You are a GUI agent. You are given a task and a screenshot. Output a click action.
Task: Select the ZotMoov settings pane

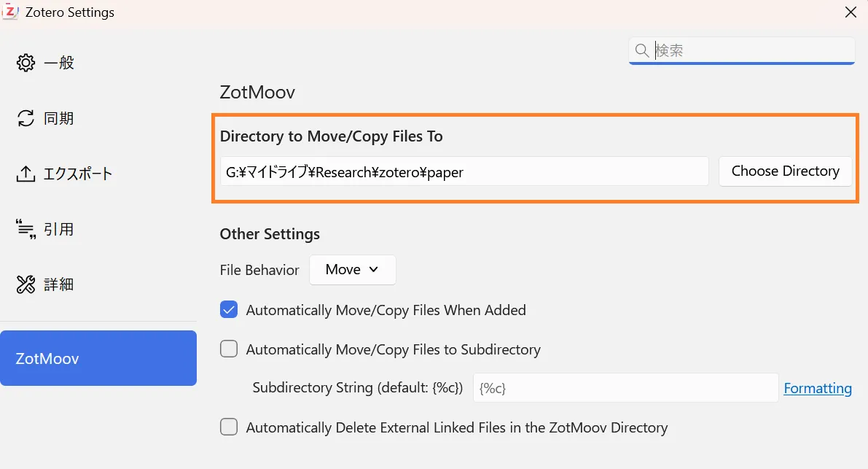(98, 358)
